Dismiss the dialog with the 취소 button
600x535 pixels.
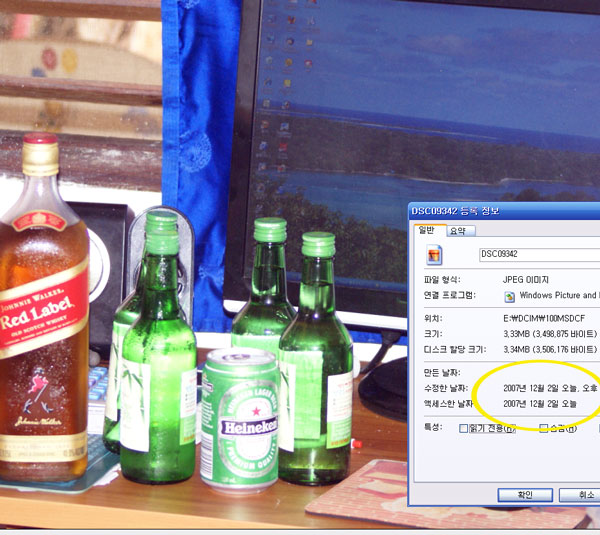tap(582, 495)
